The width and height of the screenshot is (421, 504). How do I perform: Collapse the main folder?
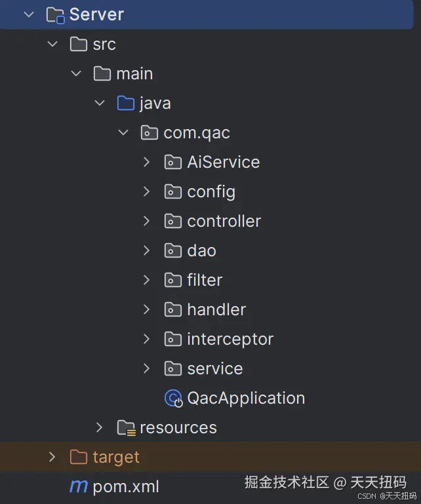pos(76,74)
